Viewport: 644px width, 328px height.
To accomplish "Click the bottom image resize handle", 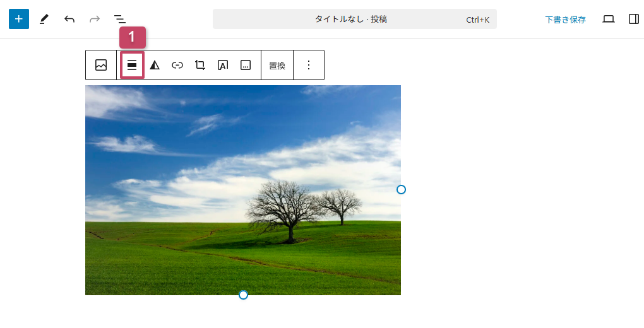I will tap(243, 295).
